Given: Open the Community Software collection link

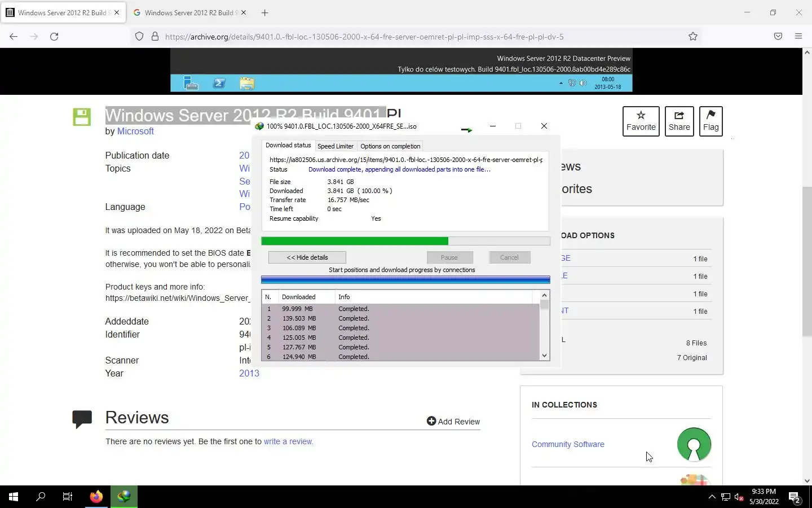Looking at the screenshot, I should pos(568,444).
